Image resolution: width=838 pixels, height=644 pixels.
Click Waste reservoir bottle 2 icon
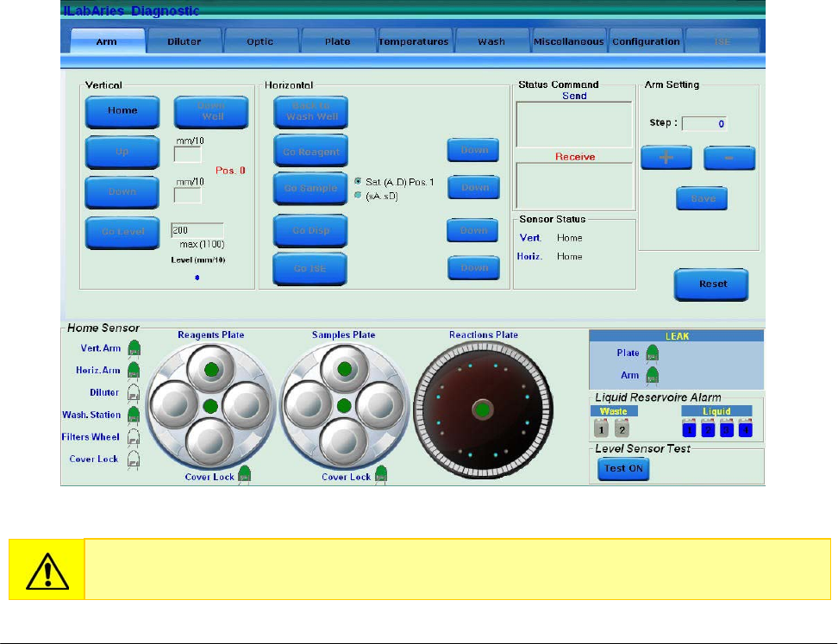tap(622, 428)
